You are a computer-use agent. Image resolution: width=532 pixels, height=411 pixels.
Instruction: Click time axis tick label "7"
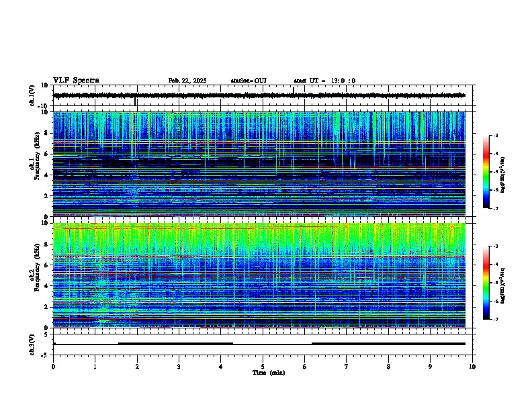pos(347,367)
